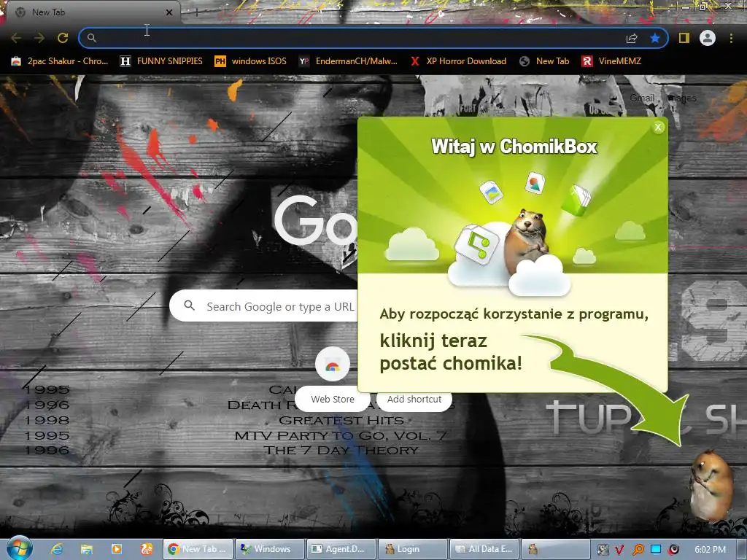Open the New Tab bookmark
This screenshot has width=747, height=560.
(544, 61)
